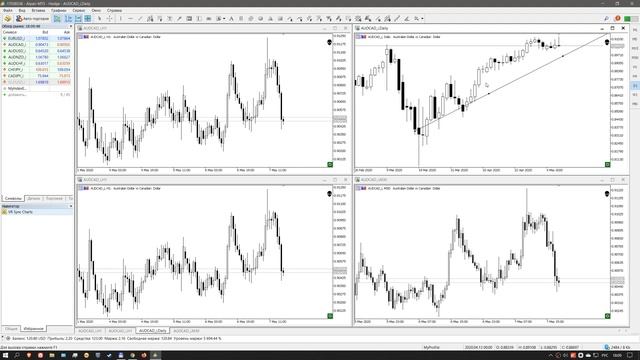Switch to Символы tab in Market Watch
This screenshot has height=360, width=640.
click(13, 198)
